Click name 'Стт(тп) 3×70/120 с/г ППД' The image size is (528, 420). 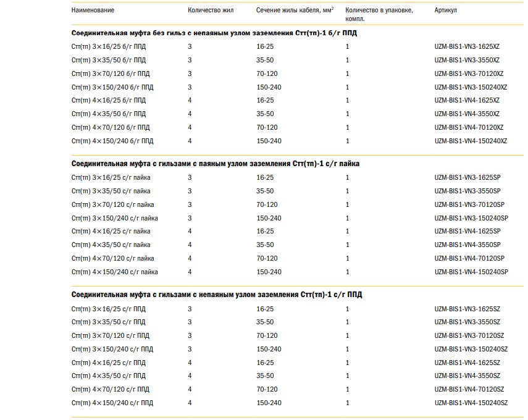point(111,336)
